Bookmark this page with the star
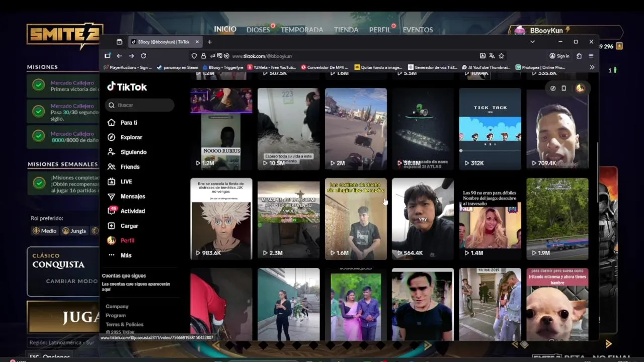 pyautogui.click(x=502, y=56)
